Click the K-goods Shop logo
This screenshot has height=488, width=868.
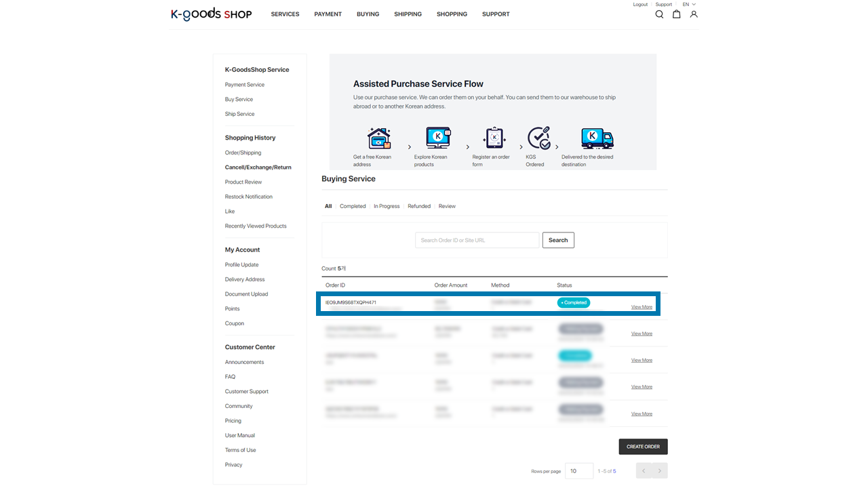[211, 14]
